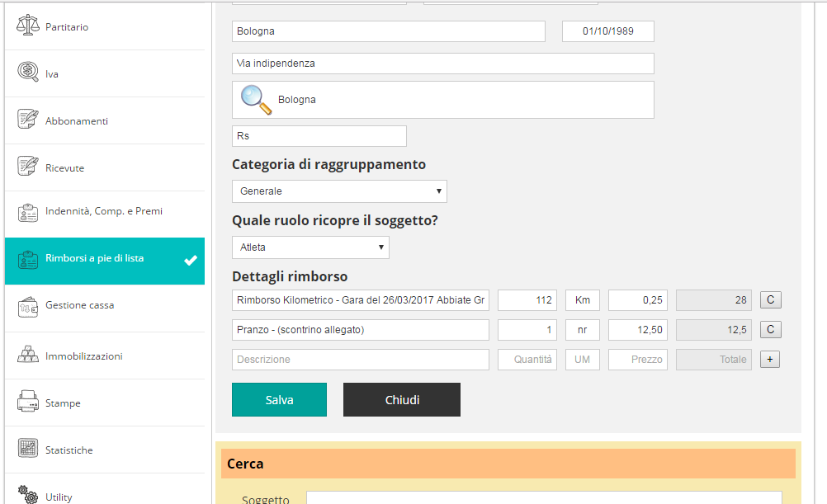Click the empty UM field
Image resolution: width=827 pixels, height=504 pixels.
coord(582,360)
